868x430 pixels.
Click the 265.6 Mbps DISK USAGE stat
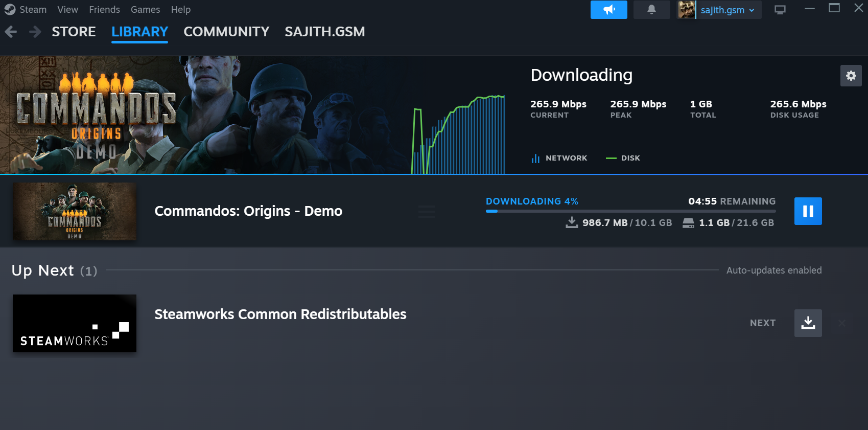[799, 109]
